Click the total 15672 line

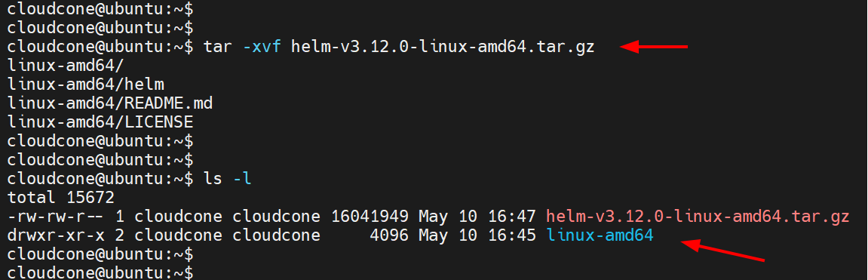click(x=61, y=198)
